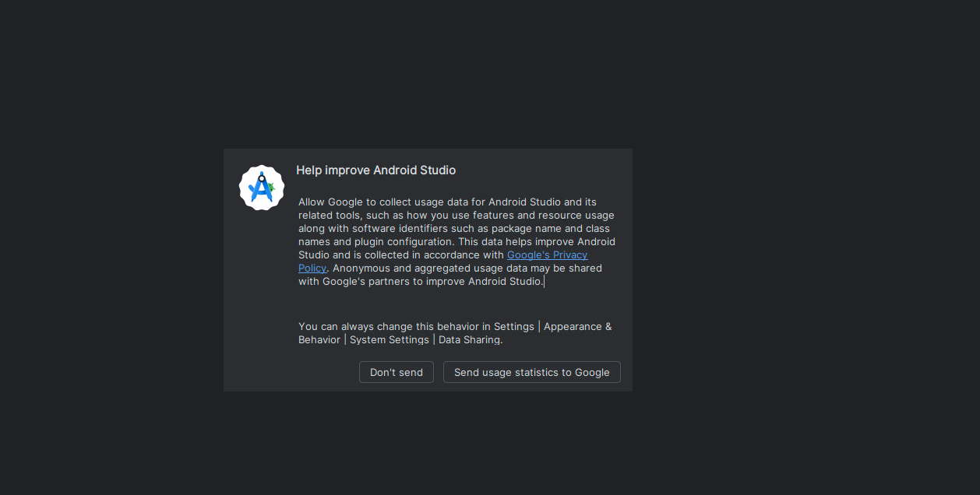Select the 'Help improve Android Studio' heading
Image resolution: width=980 pixels, height=495 pixels.
coord(375,170)
